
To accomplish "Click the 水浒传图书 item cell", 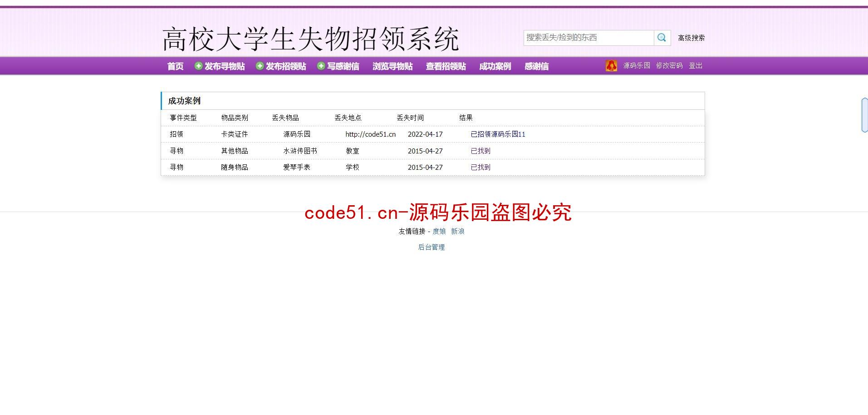I will 300,151.
